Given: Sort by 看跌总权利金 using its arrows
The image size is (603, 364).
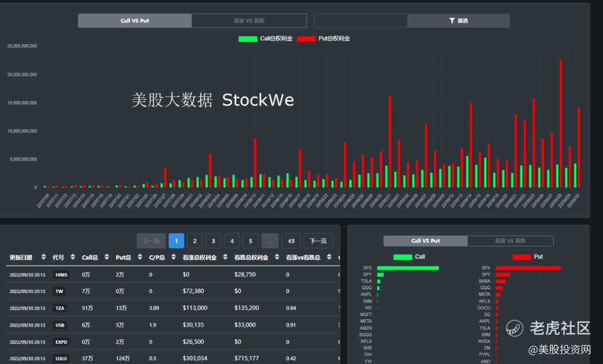Looking at the screenshot, I should (x=277, y=257).
